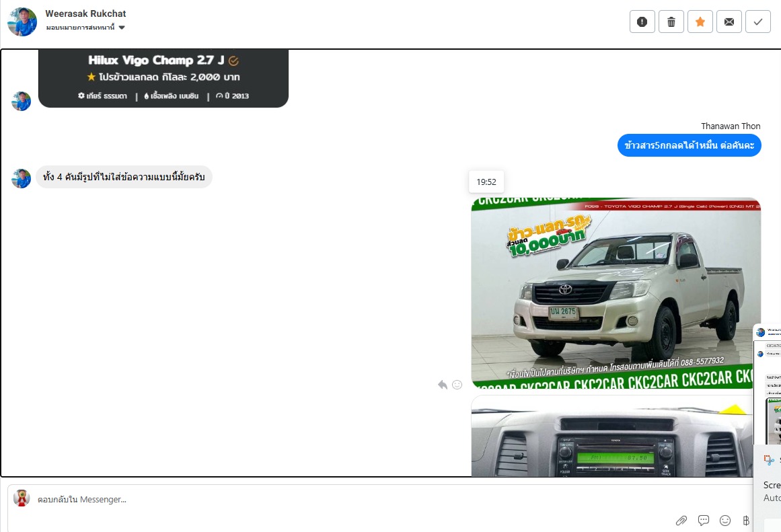Select the customer's gray message about 4 cars
This screenshot has height=532, width=781.
pos(124,177)
